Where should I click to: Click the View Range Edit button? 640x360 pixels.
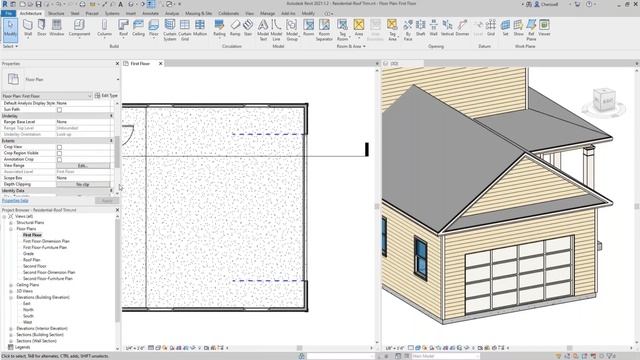coord(83,166)
